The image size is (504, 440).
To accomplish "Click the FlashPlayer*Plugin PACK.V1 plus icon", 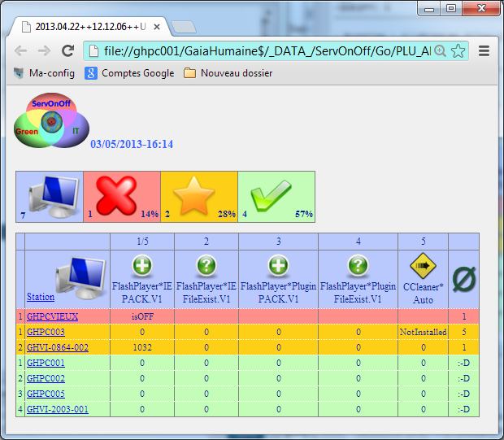I will (278, 266).
